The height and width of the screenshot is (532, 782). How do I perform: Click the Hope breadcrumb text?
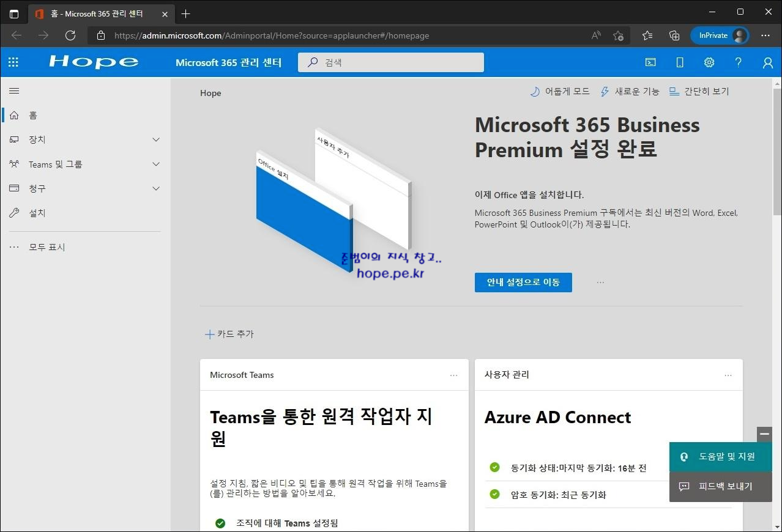pyautogui.click(x=210, y=93)
